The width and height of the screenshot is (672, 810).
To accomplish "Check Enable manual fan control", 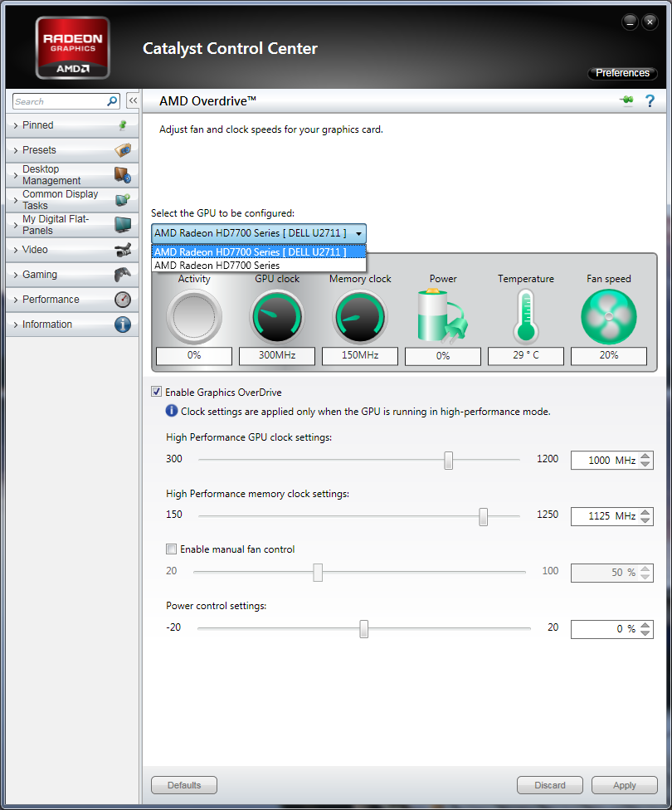I will 171,549.
